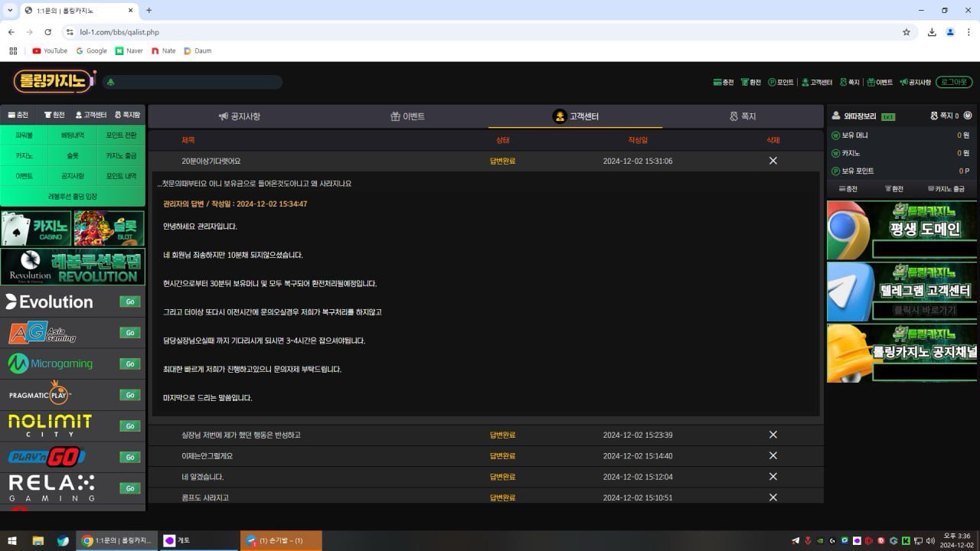The image size is (980, 551).
Task: Open the 텔레그램 고객센터 banner
Action: point(902,292)
